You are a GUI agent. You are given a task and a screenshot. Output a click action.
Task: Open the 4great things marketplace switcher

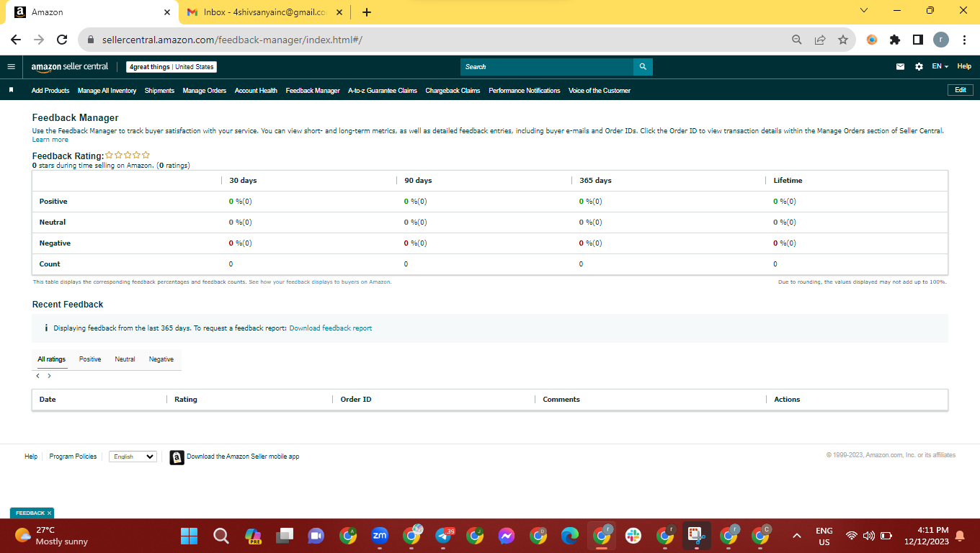pyautogui.click(x=171, y=67)
